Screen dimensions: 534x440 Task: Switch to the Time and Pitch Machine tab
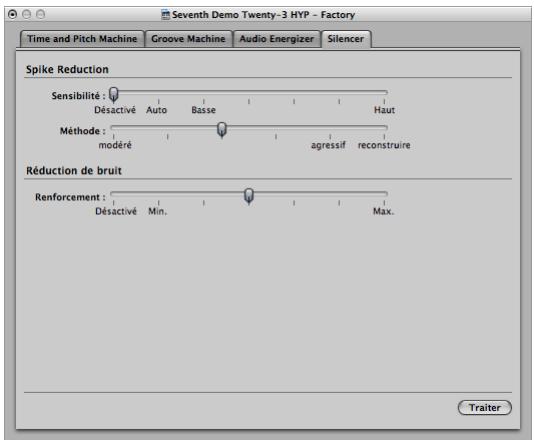pyautogui.click(x=82, y=39)
